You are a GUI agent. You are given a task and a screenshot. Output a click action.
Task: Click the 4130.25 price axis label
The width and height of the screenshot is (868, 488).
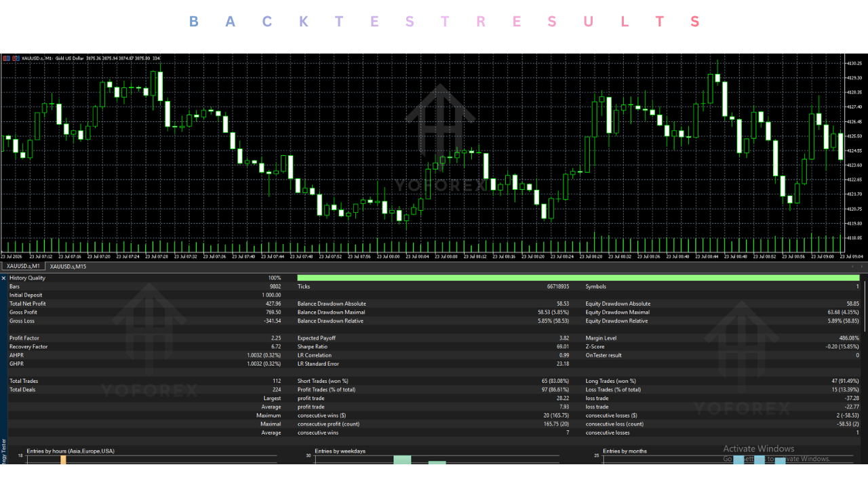[854, 63]
